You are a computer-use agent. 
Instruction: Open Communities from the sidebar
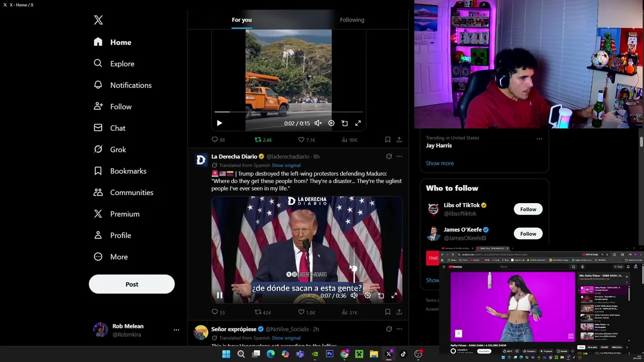coord(124,193)
